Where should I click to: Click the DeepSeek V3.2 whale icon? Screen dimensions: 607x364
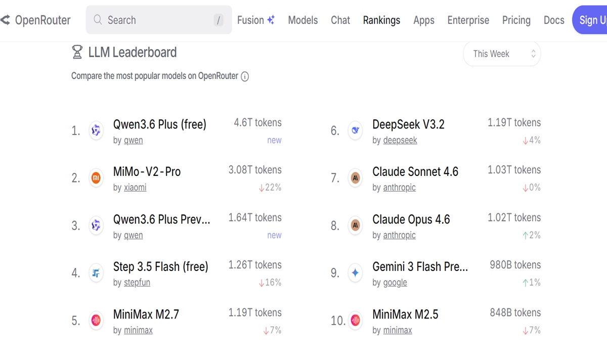pyautogui.click(x=356, y=130)
